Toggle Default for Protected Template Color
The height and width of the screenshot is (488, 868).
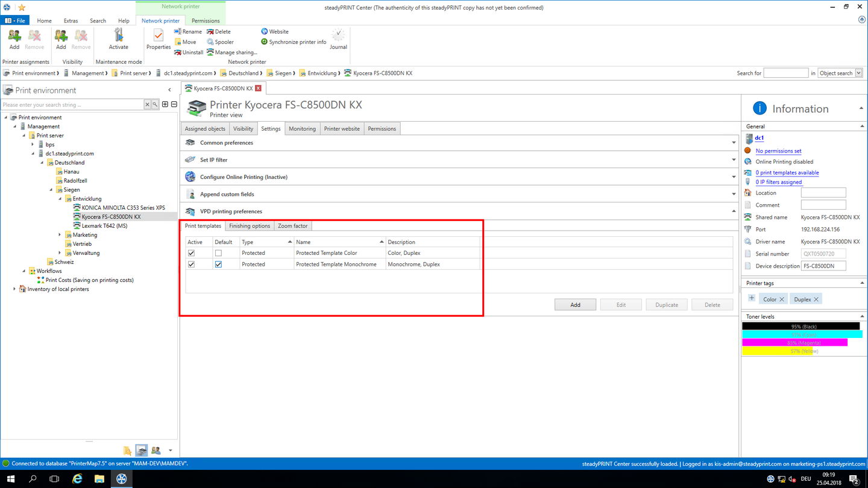click(x=218, y=253)
